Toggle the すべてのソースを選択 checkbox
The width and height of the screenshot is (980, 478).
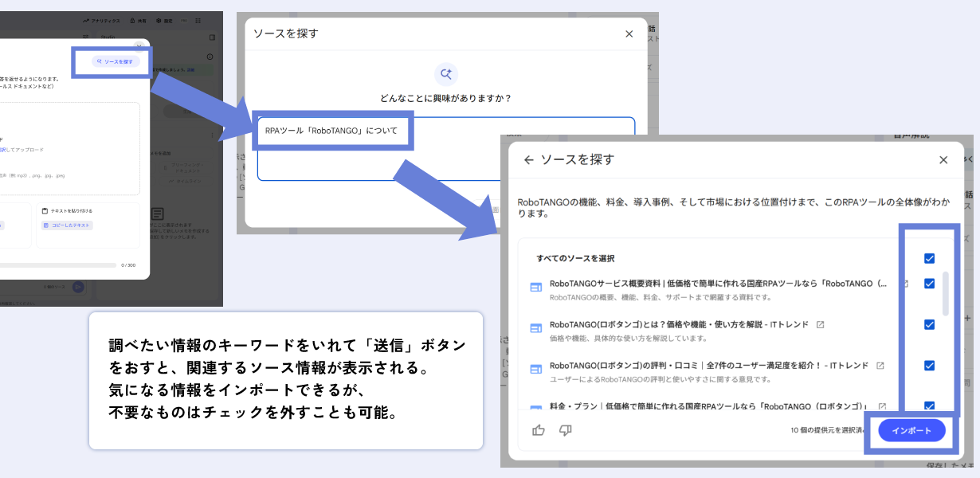tap(929, 258)
